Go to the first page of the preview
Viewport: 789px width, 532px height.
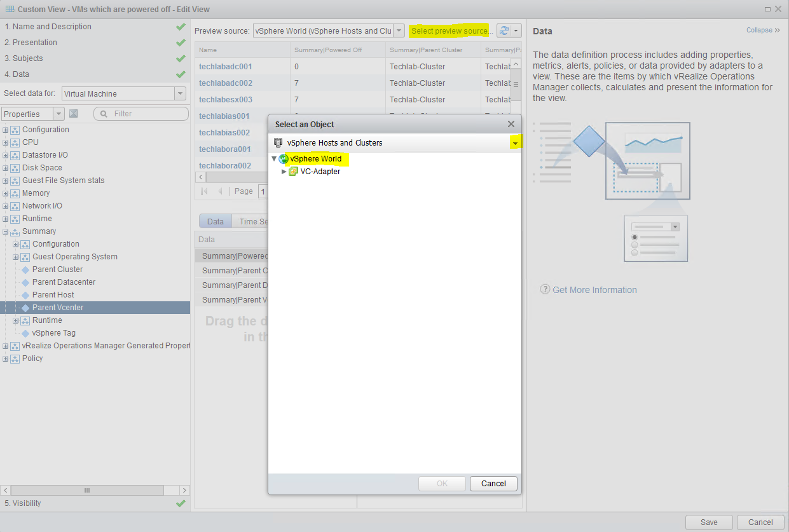point(204,191)
